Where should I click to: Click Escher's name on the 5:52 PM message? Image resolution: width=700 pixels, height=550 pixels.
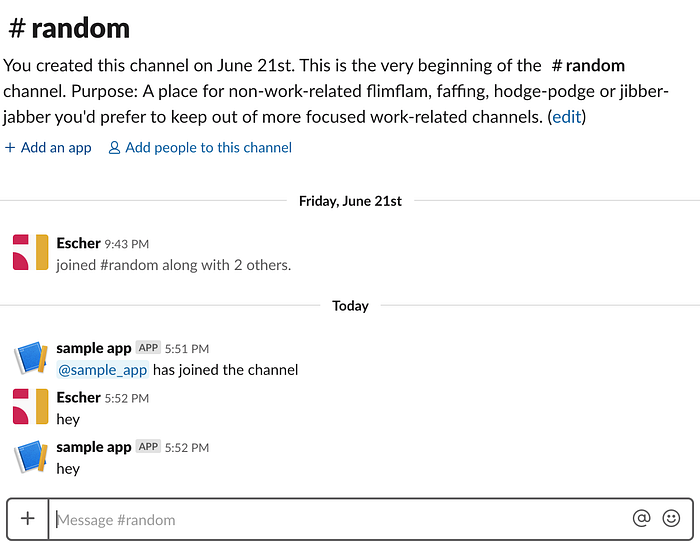[x=79, y=397]
